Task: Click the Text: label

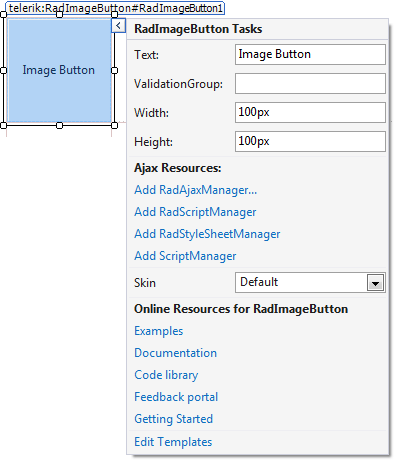Action: pos(147,55)
